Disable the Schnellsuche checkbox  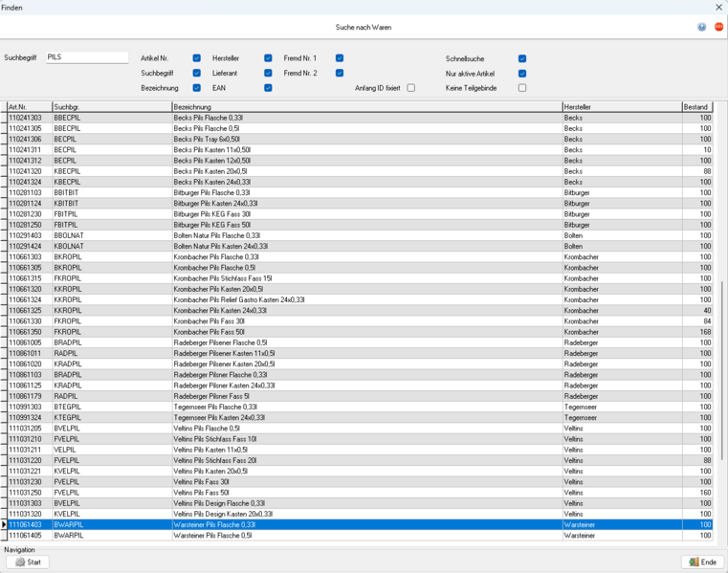coord(522,58)
